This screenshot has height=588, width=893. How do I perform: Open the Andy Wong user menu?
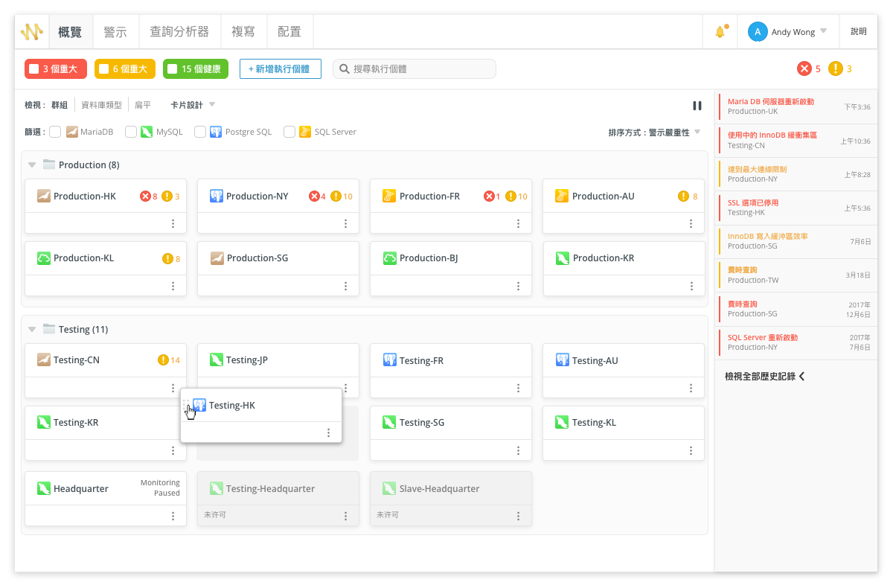788,32
